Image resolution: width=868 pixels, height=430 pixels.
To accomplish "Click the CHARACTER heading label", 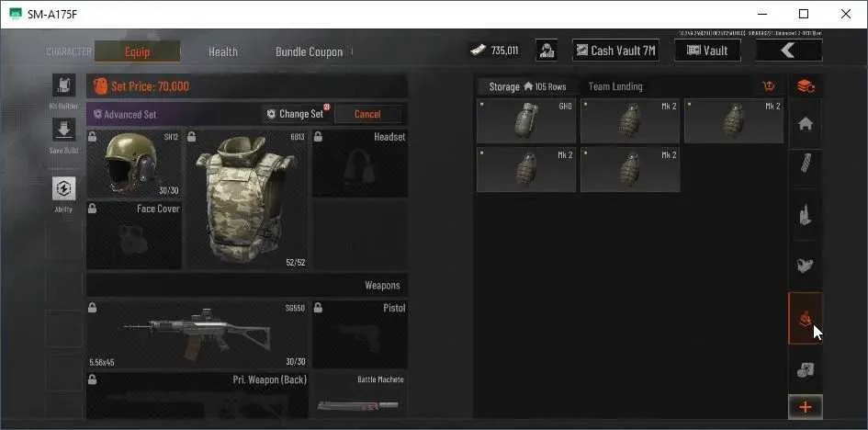I will pos(69,52).
